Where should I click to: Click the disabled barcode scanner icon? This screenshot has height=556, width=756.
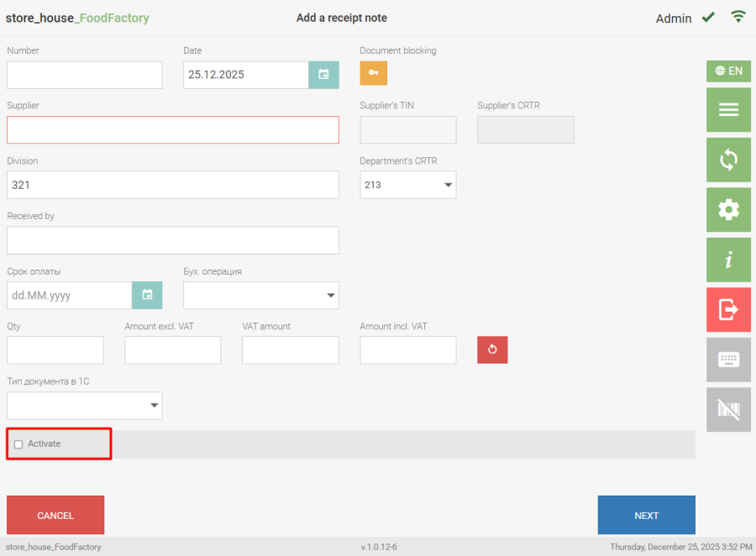(728, 410)
